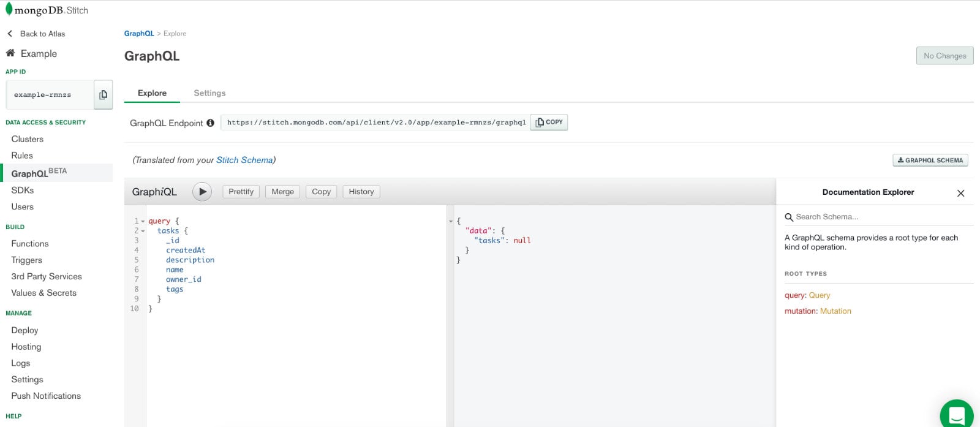Open Deploy under Manage
This screenshot has width=980, height=427.
pyautogui.click(x=24, y=330)
